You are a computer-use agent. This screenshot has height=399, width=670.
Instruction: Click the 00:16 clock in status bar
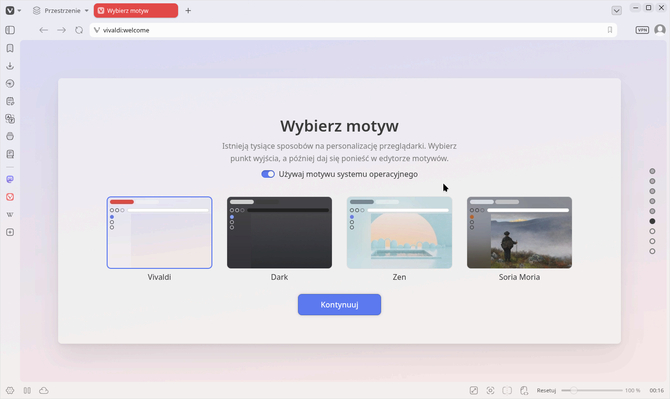pyautogui.click(x=656, y=390)
